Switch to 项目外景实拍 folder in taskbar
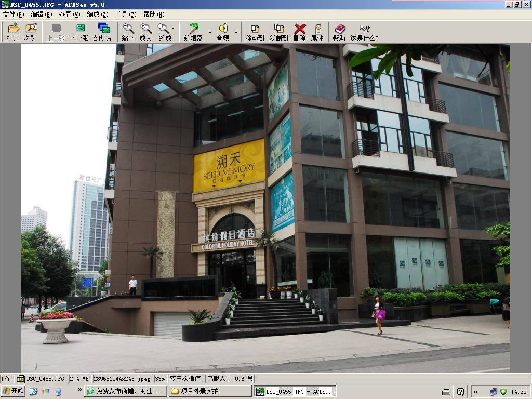This screenshot has height=399, width=532. point(209,391)
